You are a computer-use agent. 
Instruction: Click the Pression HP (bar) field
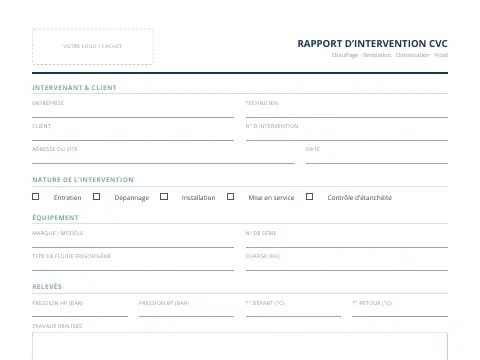point(80,312)
